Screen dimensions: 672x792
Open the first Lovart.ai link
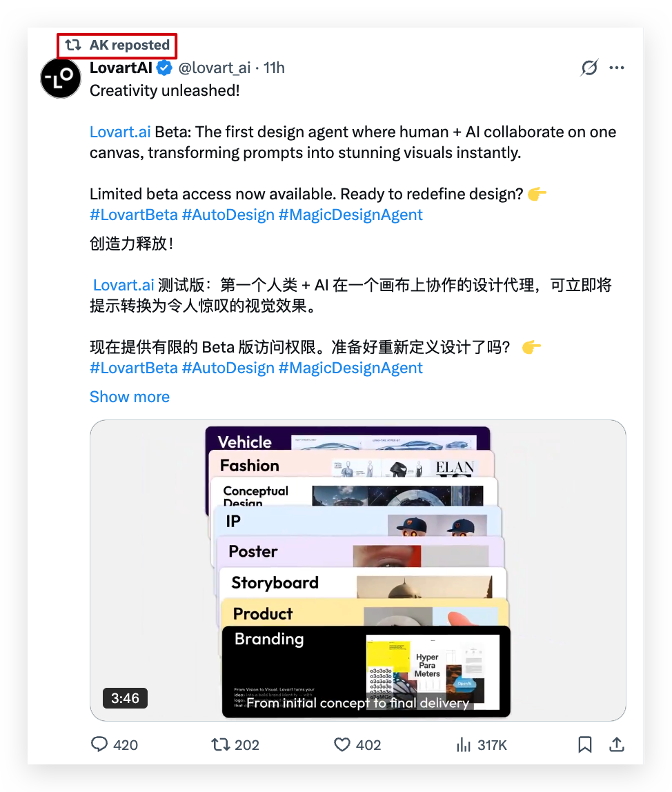pos(120,132)
